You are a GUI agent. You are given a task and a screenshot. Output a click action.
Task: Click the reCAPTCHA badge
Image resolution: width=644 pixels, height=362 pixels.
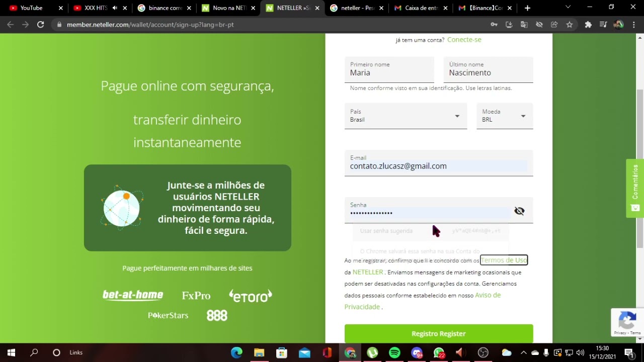tap(627, 322)
